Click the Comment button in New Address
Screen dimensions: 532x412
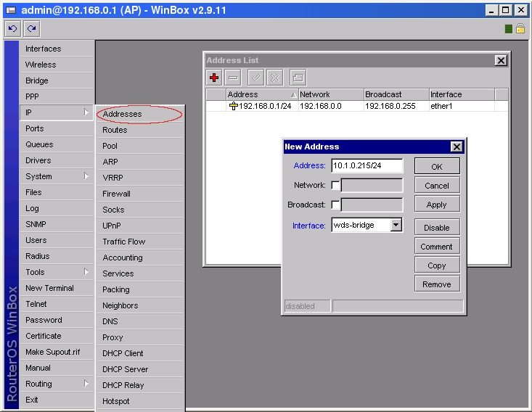(x=437, y=247)
